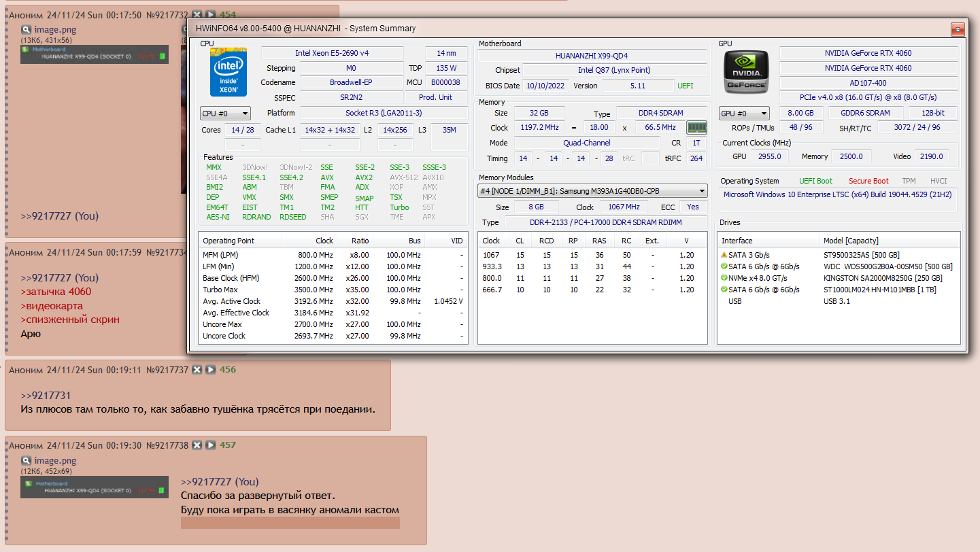Click the Intel Xeon logo in HWiNFO
The height and width of the screenshot is (552, 980).
(229, 71)
